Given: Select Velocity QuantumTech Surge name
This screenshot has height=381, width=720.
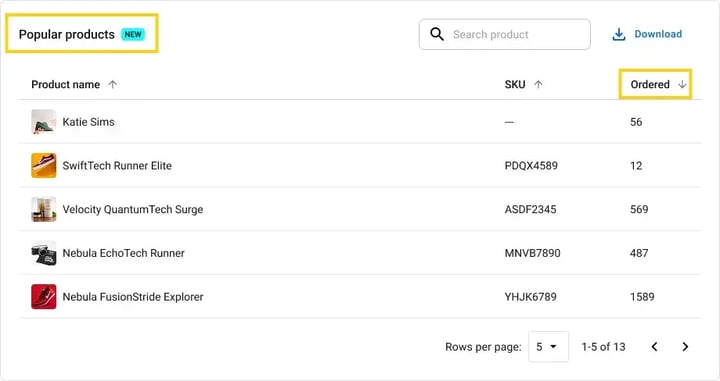Looking at the screenshot, I should click(133, 209).
